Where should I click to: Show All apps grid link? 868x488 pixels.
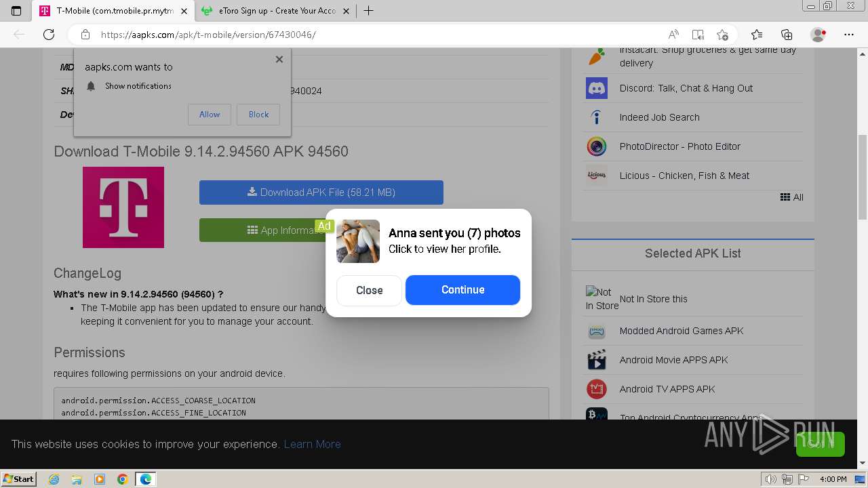click(x=792, y=197)
